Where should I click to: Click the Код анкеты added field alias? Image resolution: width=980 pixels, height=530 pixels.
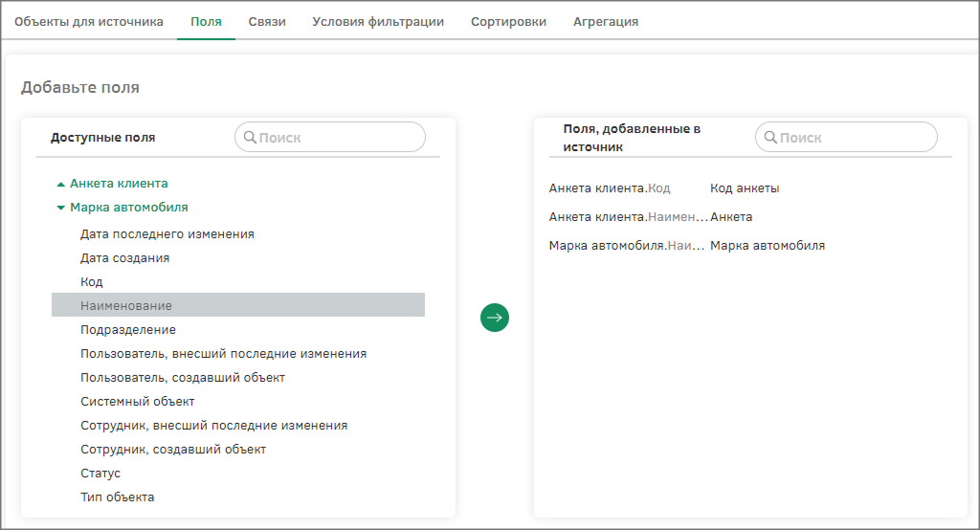tap(745, 188)
